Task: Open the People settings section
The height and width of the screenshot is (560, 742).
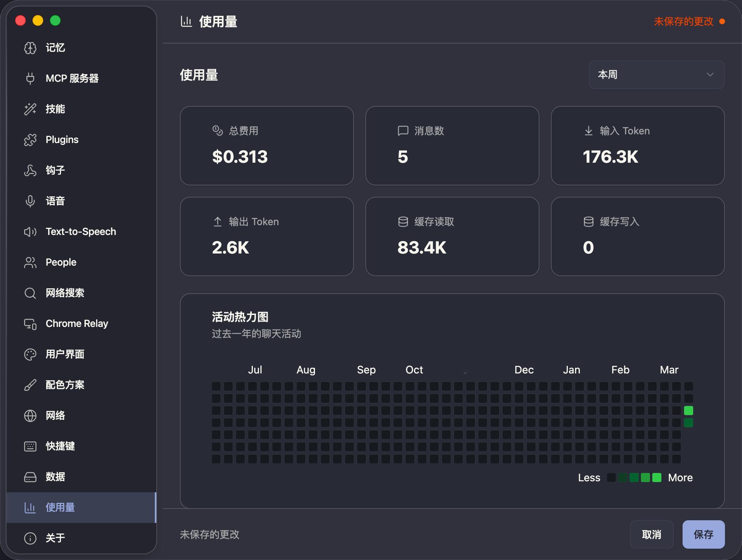Action: coord(61,262)
